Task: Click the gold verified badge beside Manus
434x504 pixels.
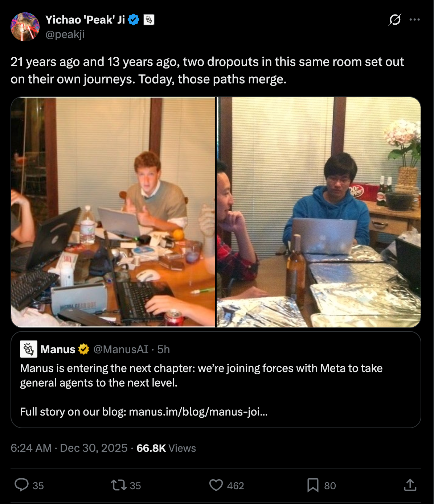Action: point(83,349)
